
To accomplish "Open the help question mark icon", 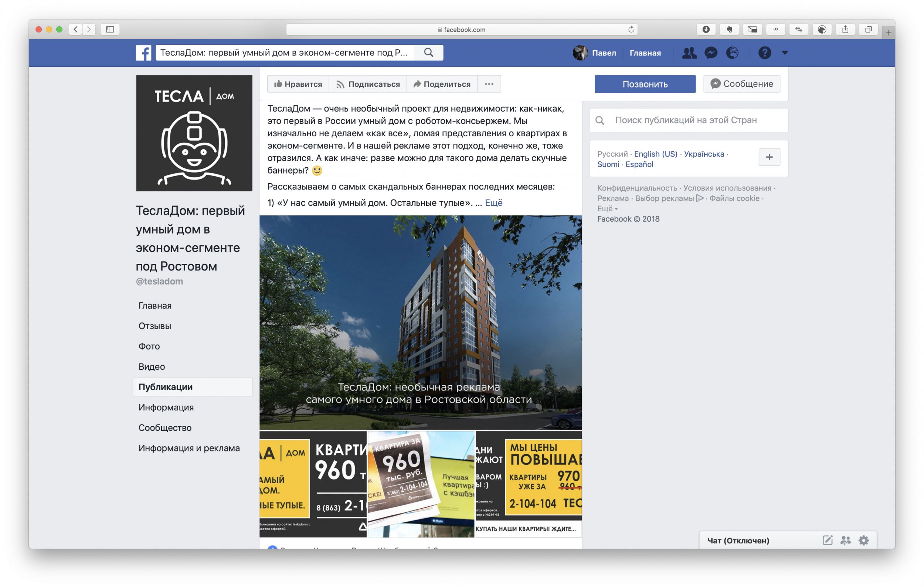I will click(x=765, y=52).
